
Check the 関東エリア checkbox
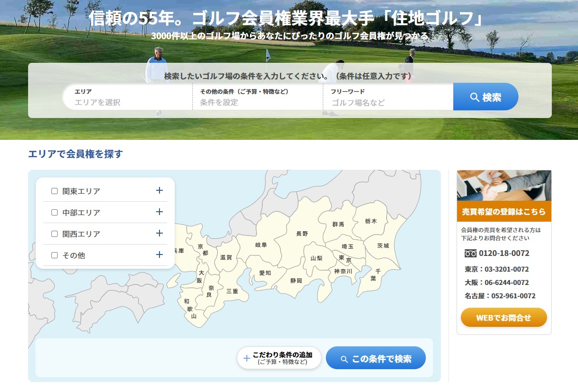click(x=54, y=191)
